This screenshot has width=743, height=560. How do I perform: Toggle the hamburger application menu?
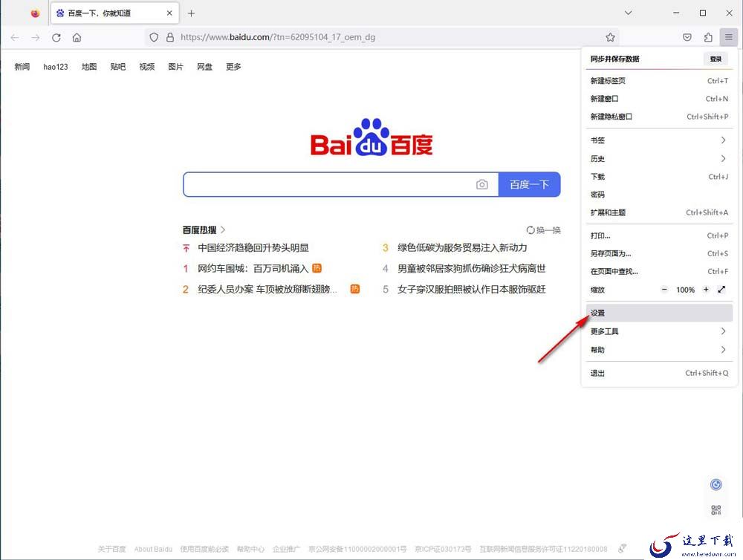tap(728, 37)
